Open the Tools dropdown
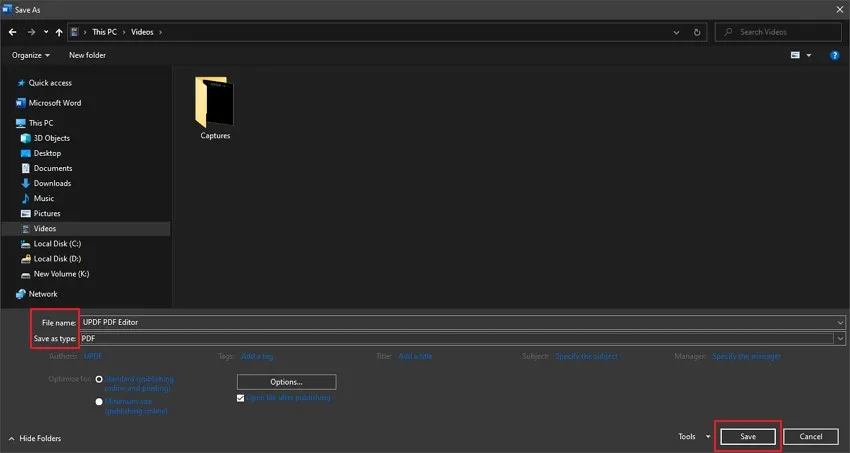Viewport: 850px width, 453px height. tap(694, 437)
